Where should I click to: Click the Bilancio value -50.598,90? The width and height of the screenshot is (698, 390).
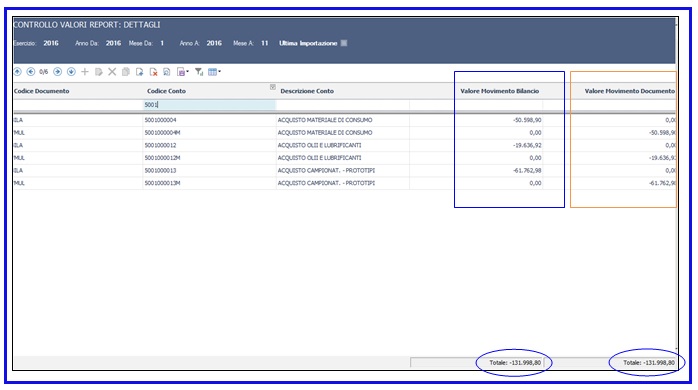pos(527,120)
